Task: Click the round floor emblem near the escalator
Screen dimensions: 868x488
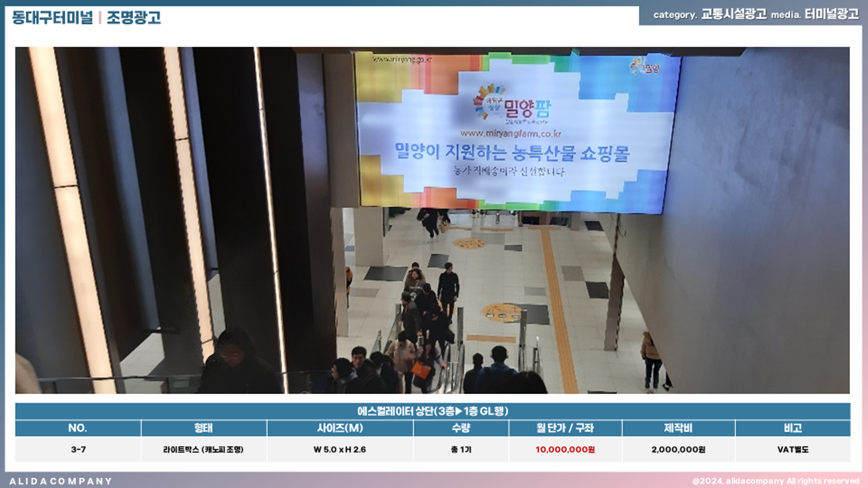Action: 501,312
